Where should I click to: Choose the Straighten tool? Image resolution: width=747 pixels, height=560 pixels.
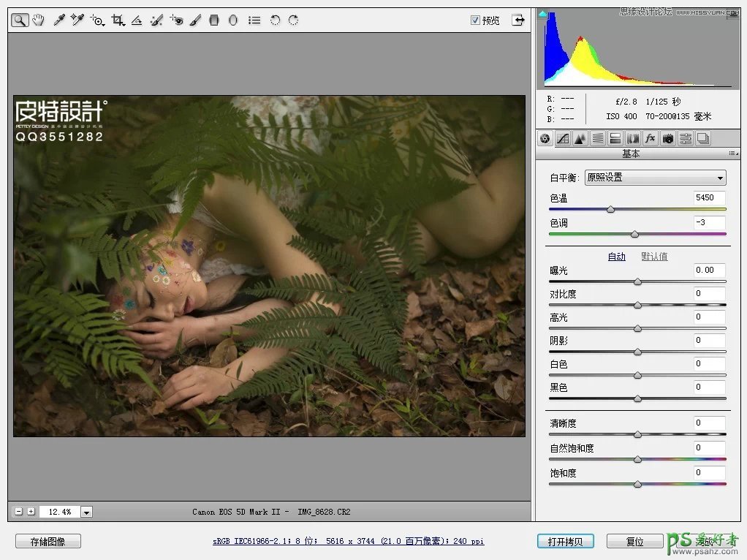point(136,20)
